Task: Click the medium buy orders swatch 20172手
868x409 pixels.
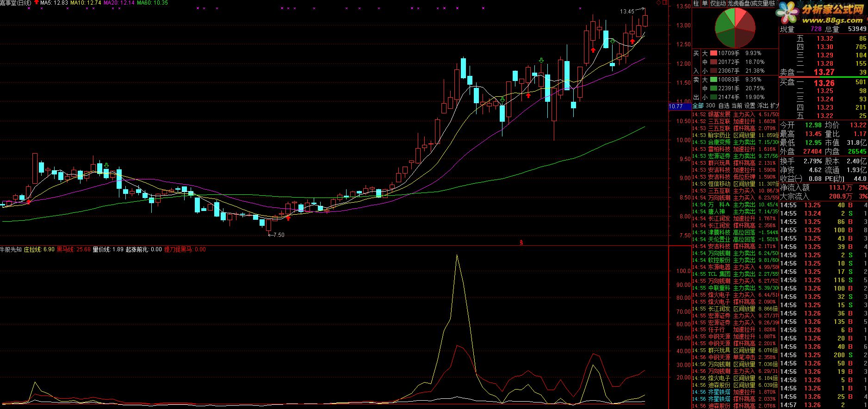Action: click(x=714, y=62)
